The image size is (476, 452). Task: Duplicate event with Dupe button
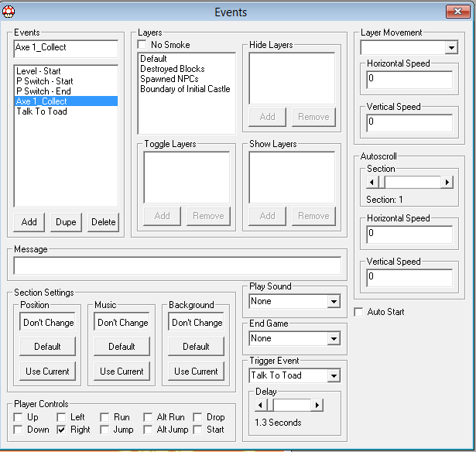pos(67,222)
